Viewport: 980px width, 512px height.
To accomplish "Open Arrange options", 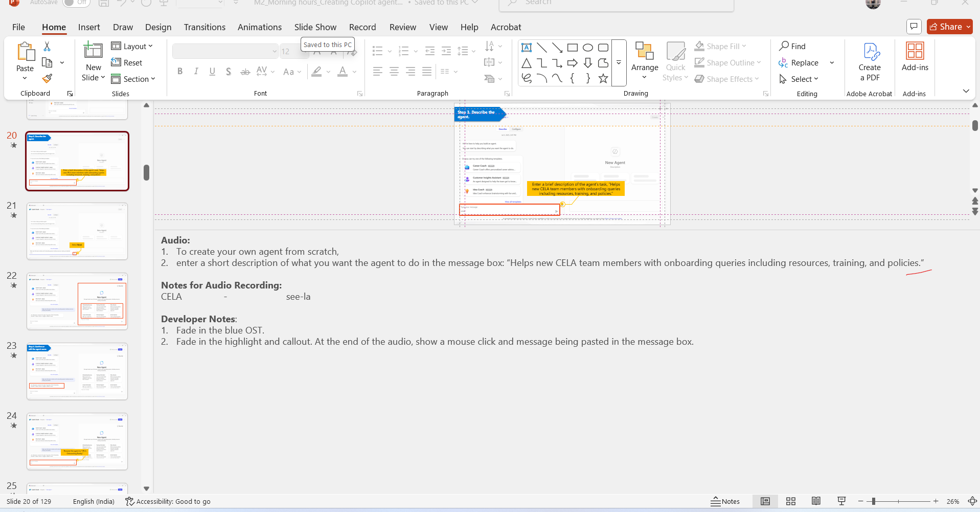I will point(645,61).
